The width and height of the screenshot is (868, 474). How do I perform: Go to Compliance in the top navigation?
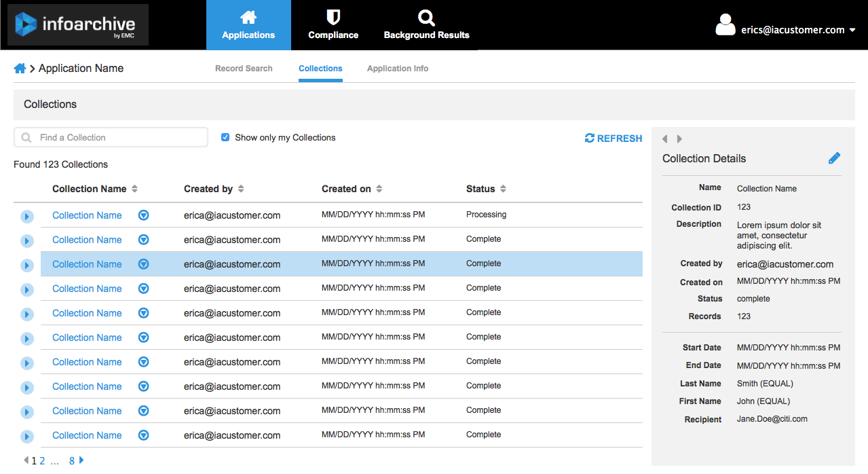pyautogui.click(x=333, y=25)
